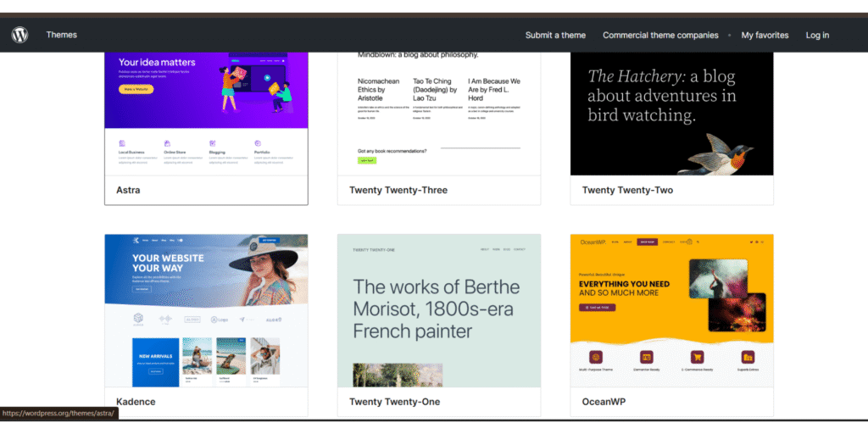Click the Twenty Twenty-One theme name
868x434 pixels.
[395, 402]
